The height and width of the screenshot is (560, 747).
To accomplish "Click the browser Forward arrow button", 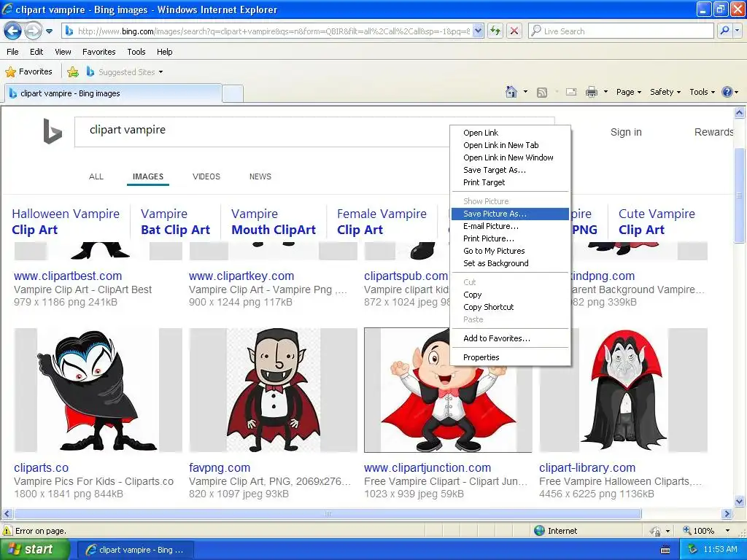I will (x=33, y=31).
